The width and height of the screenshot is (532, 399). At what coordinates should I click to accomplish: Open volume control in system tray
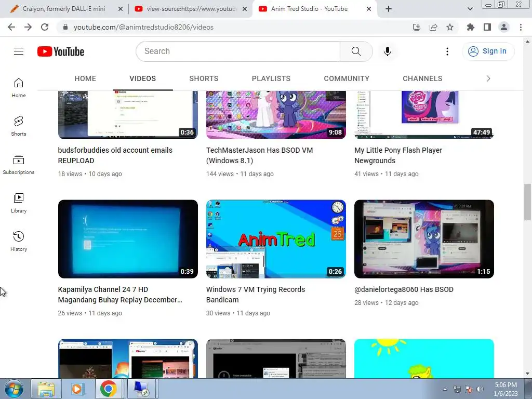click(x=480, y=389)
